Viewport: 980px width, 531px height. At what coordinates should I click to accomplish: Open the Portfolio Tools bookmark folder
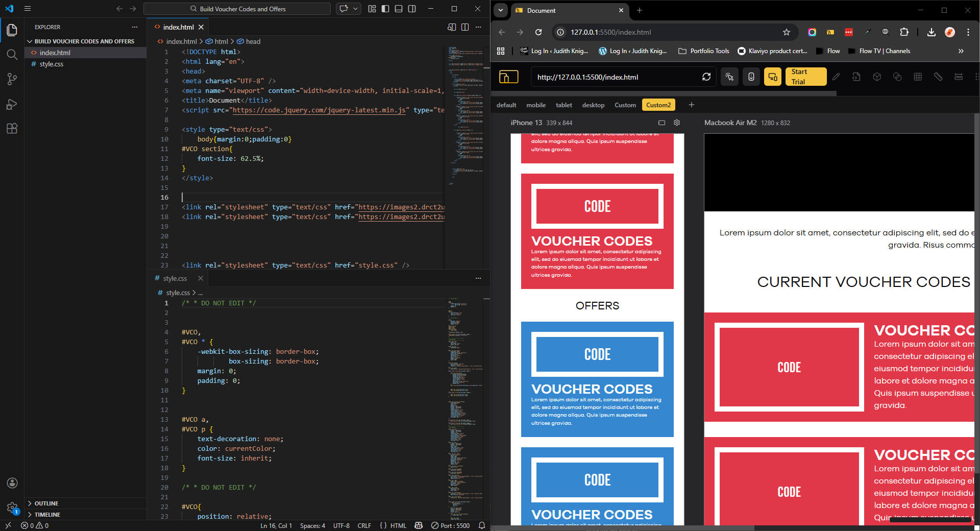pos(704,51)
